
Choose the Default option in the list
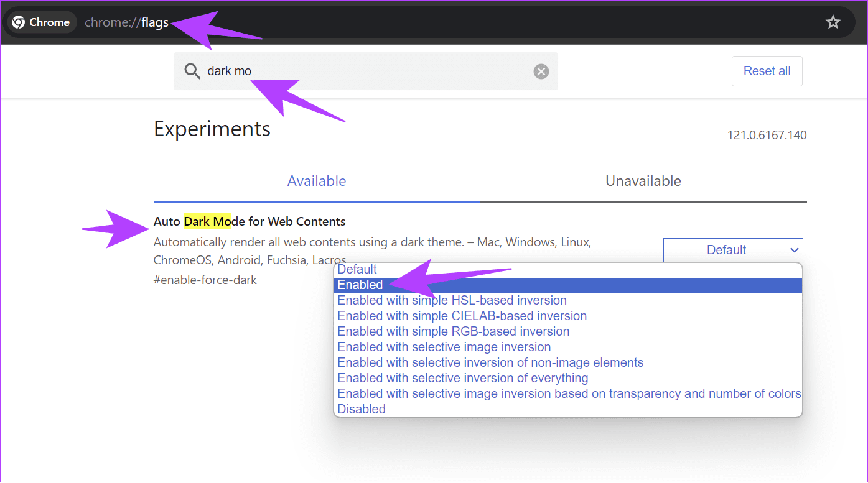point(568,269)
